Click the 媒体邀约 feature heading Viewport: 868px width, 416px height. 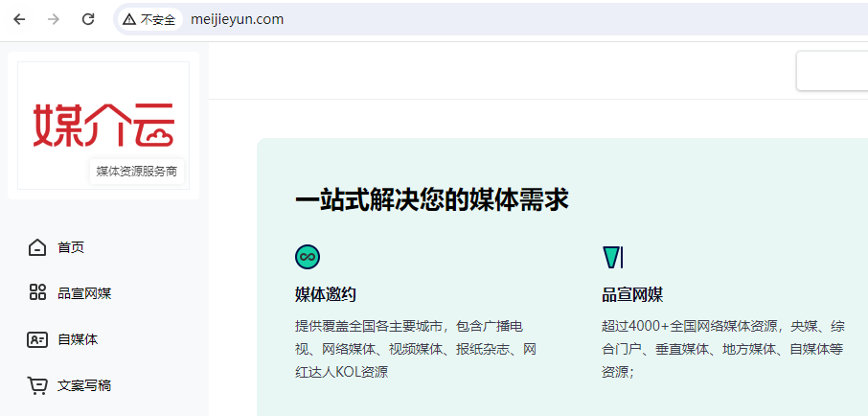click(326, 294)
